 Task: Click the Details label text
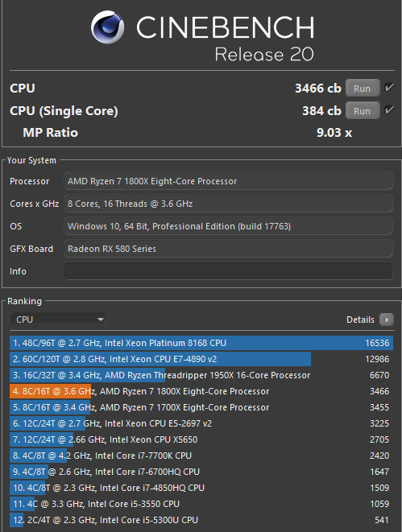[x=360, y=320]
